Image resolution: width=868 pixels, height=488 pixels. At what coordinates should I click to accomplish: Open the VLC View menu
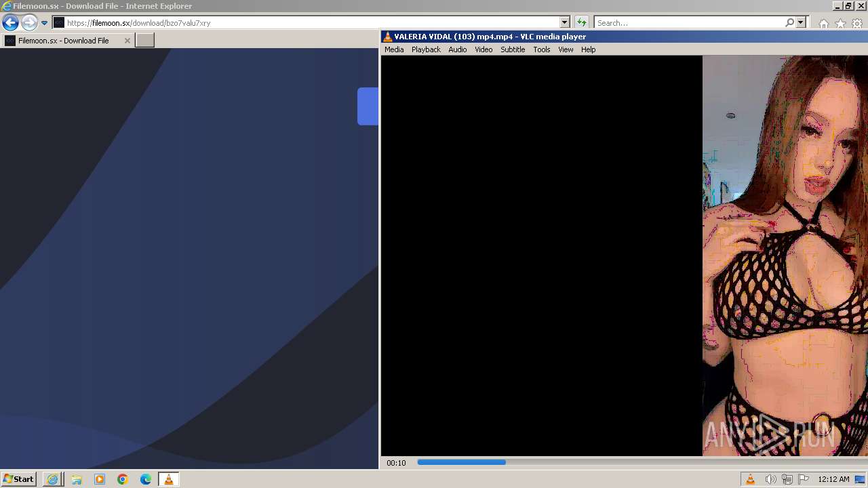click(x=566, y=49)
